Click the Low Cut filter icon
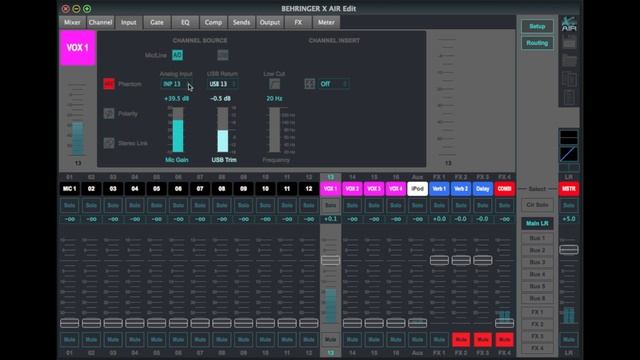 click(x=274, y=84)
